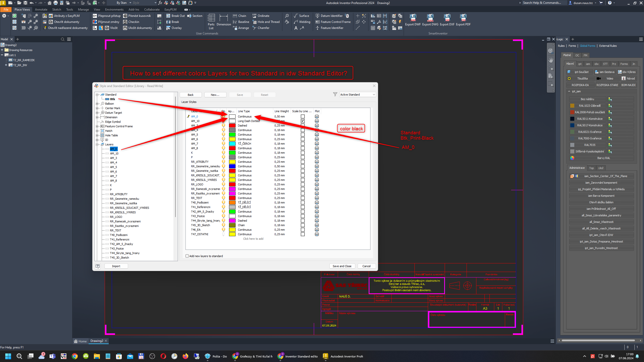Check Add new layers to standard
The width and height of the screenshot is (644, 362).
click(187, 256)
